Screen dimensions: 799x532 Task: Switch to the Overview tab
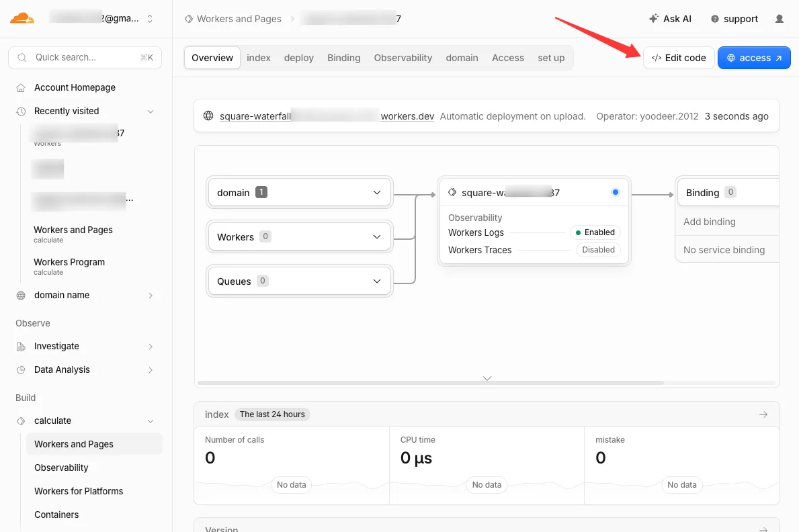[212, 58]
